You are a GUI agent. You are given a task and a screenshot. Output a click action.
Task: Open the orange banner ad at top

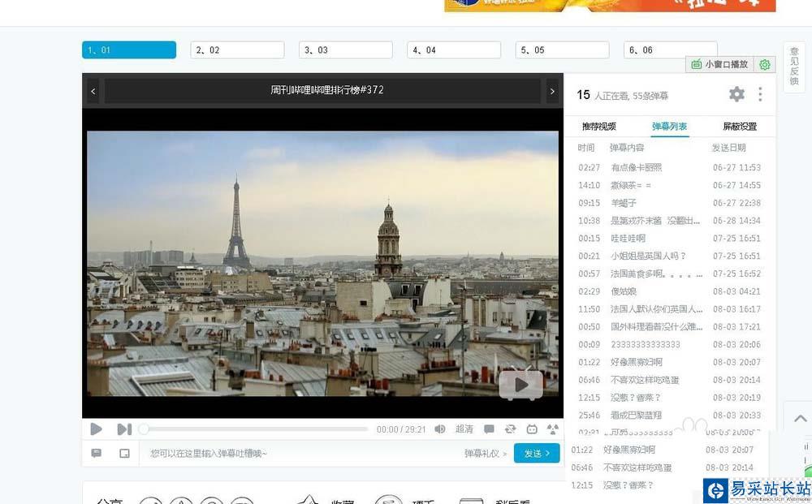point(610,5)
